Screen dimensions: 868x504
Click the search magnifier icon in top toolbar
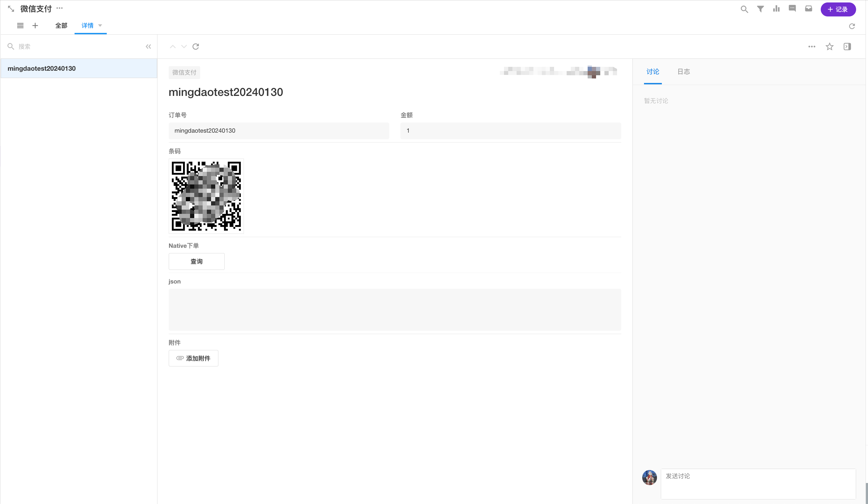coord(744,9)
